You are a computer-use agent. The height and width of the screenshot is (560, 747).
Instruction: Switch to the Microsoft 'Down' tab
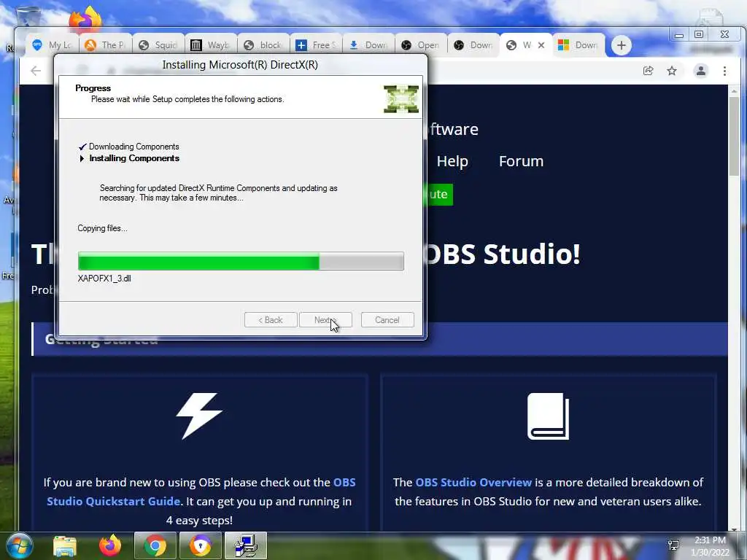click(578, 45)
